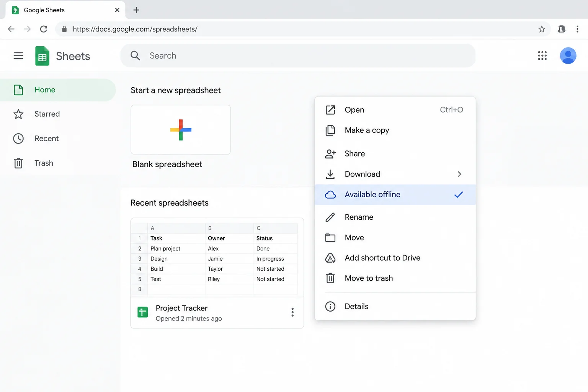Image resolution: width=588 pixels, height=392 pixels.
Task: Click the Project Tracker green sheet icon
Action: click(x=143, y=312)
